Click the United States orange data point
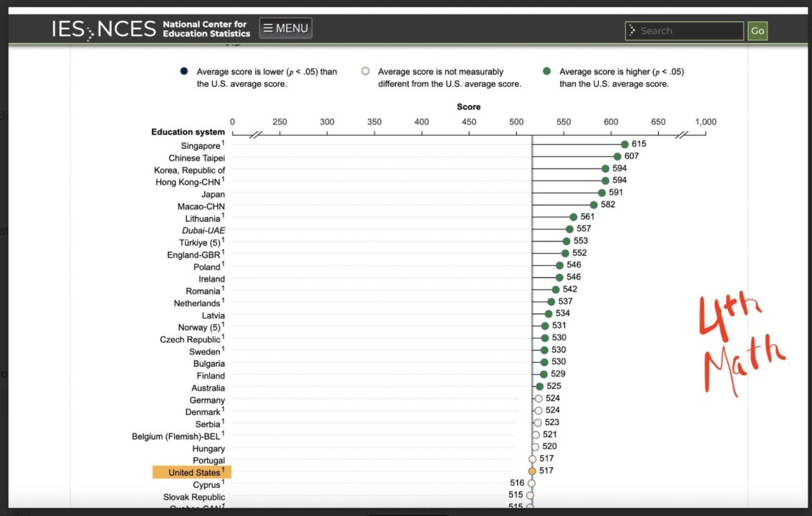 (532, 471)
